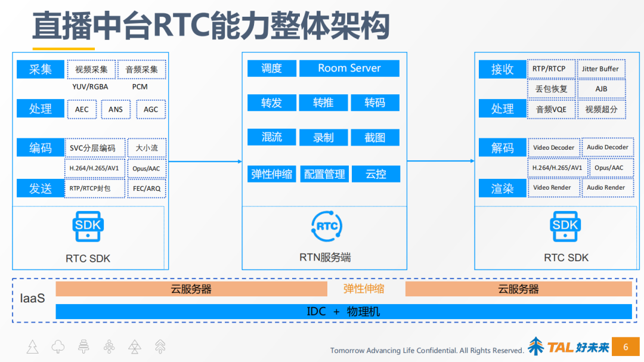Image resolution: width=644 pixels, height=362 pixels.
Task: Click the blue 混流 box
Action: tap(271, 137)
